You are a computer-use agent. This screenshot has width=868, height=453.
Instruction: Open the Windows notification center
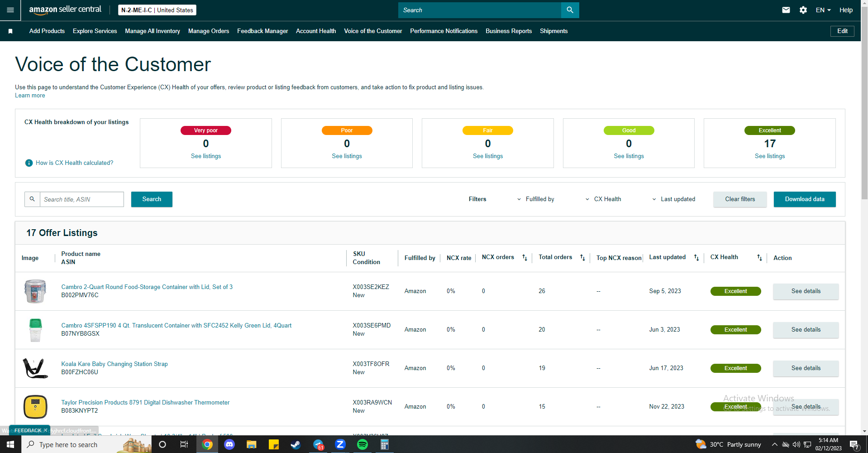(x=854, y=444)
